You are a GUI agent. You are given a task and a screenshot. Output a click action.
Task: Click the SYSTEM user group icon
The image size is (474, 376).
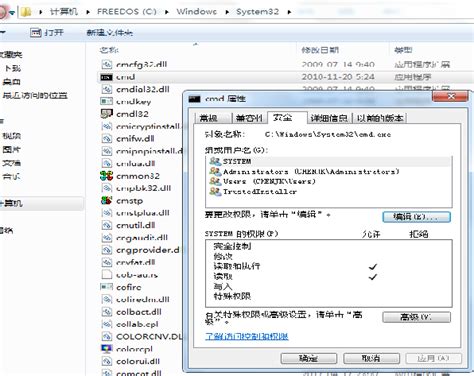(x=215, y=161)
